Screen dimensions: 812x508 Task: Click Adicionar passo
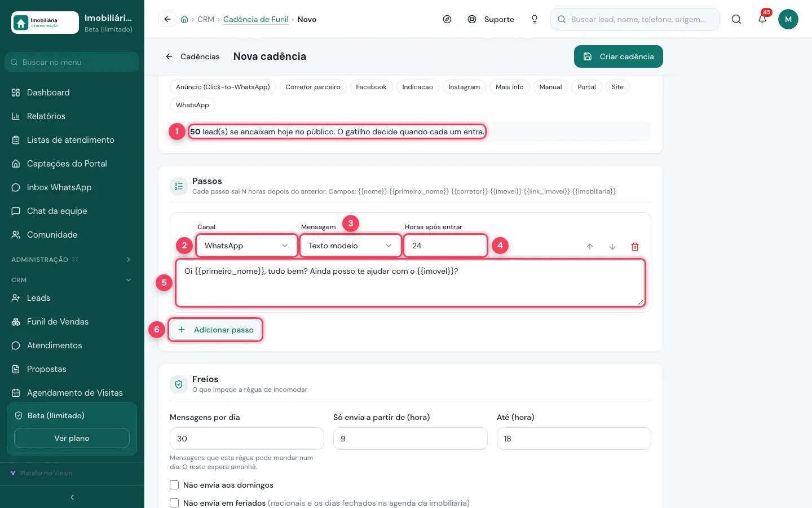[x=215, y=330]
